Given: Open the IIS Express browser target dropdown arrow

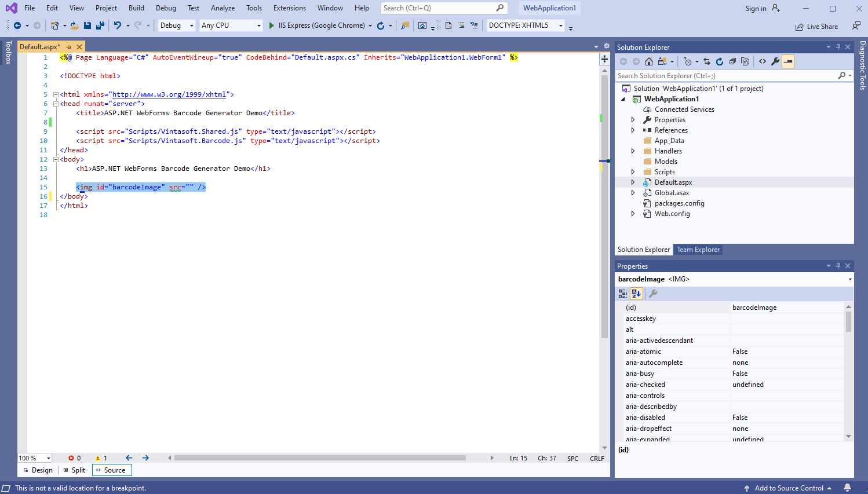Looking at the screenshot, I should coord(370,25).
